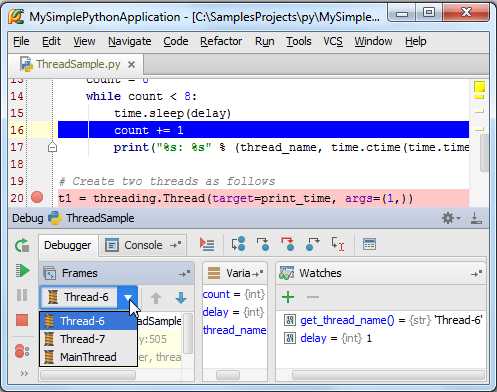This screenshot has width=497, height=392.
Task: Collapse code fold marker at line 17
Action: click(x=52, y=147)
